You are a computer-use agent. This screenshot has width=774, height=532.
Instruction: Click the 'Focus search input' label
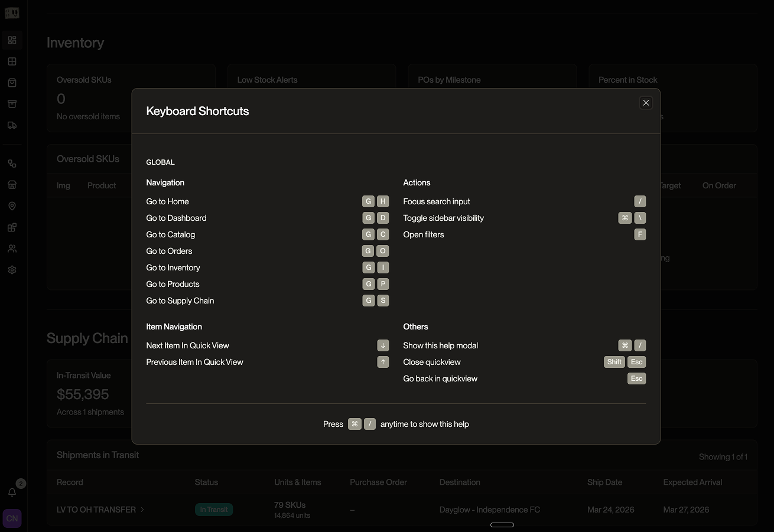click(x=437, y=201)
